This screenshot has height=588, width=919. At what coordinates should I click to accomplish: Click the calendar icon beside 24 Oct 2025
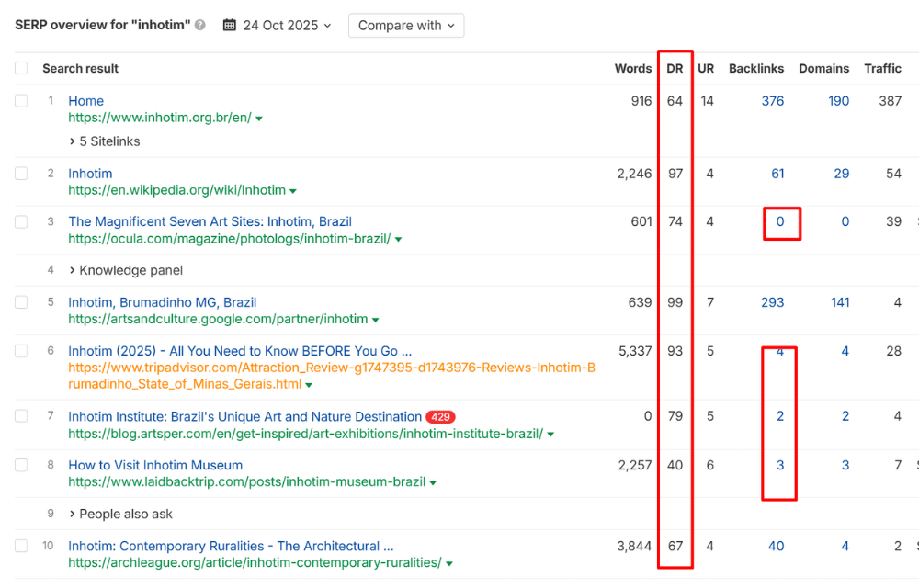(230, 25)
